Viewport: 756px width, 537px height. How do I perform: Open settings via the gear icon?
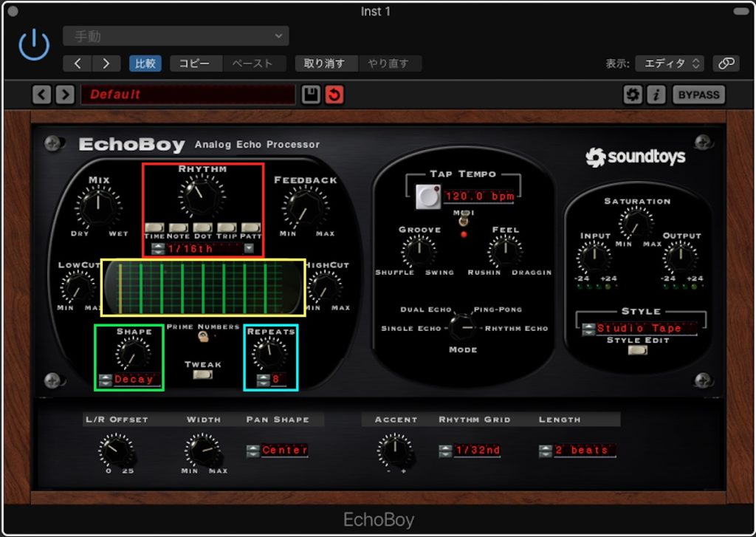[633, 95]
